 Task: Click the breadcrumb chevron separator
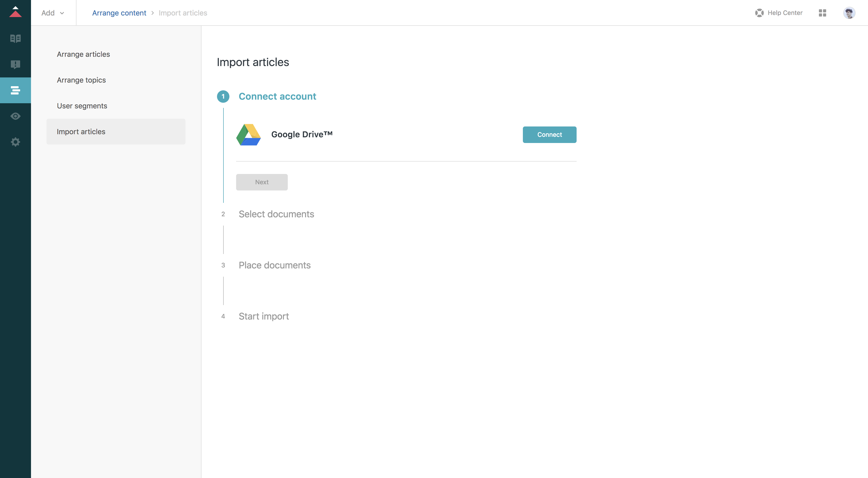152,13
